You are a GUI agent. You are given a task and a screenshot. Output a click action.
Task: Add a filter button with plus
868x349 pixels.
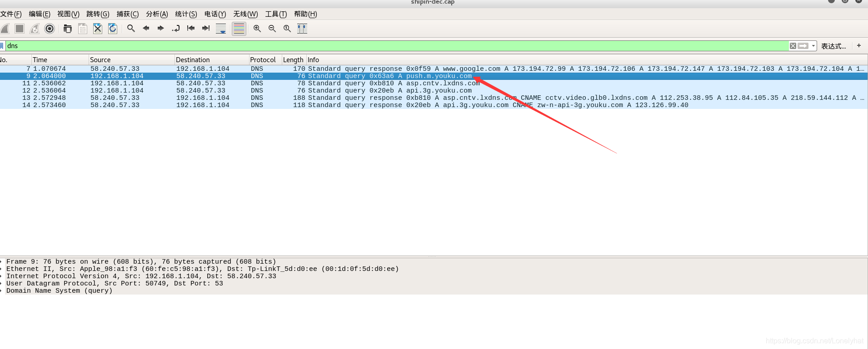tap(859, 45)
